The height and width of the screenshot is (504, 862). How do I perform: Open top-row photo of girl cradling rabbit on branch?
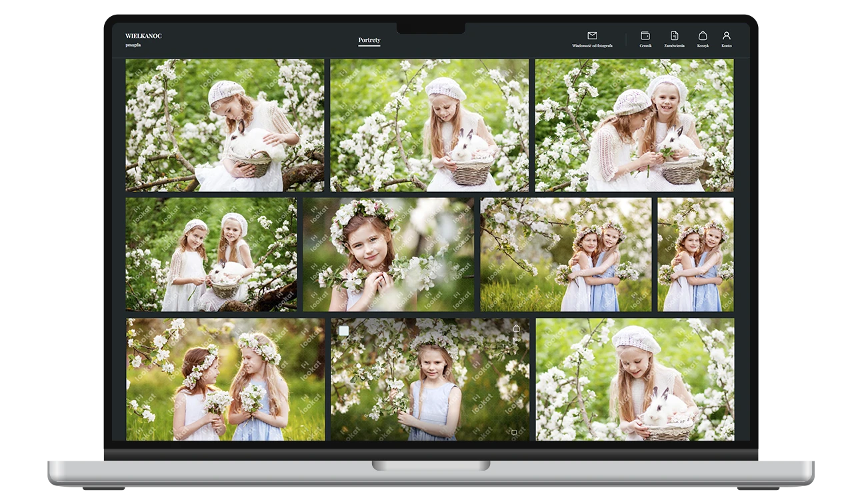click(225, 125)
